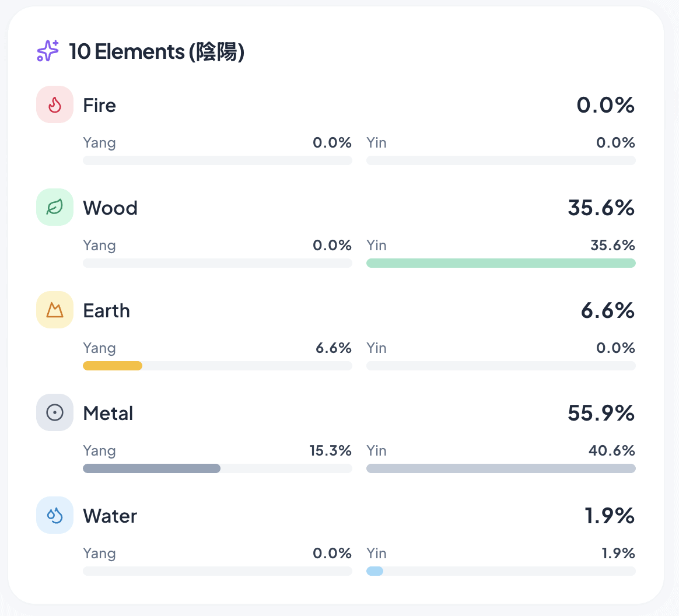Click the Water droplets icon
The height and width of the screenshot is (616, 679).
(55, 515)
